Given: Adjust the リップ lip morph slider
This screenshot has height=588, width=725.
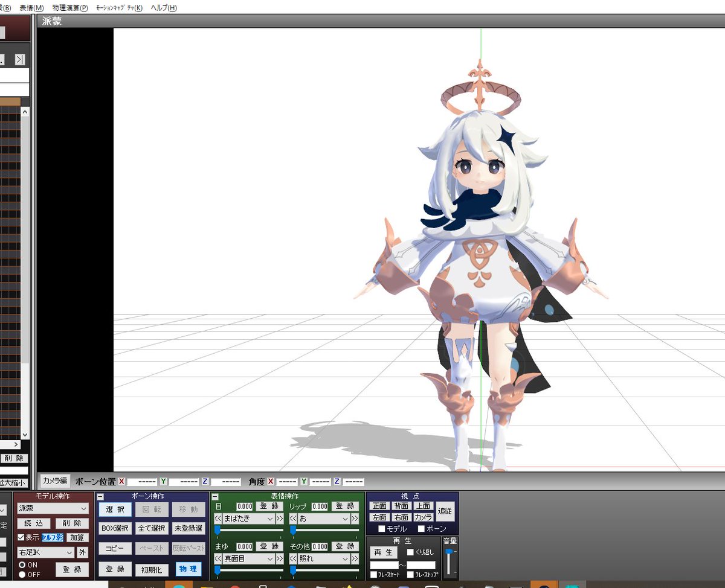Looking at the screenshot, I should pos(324,529).
